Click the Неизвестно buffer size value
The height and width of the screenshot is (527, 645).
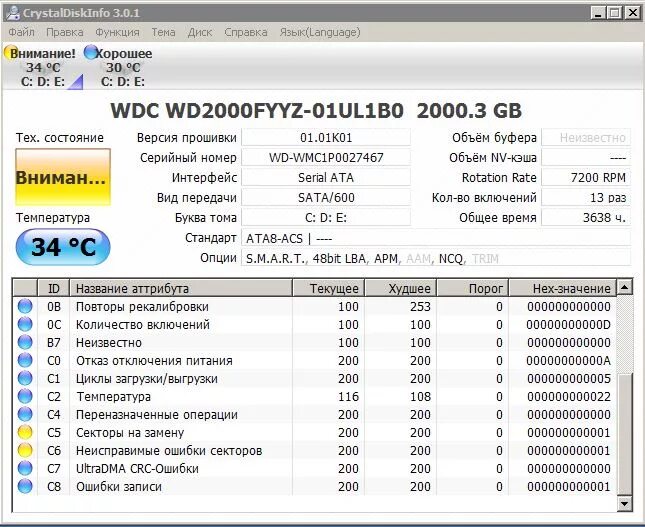pos(586,137)
